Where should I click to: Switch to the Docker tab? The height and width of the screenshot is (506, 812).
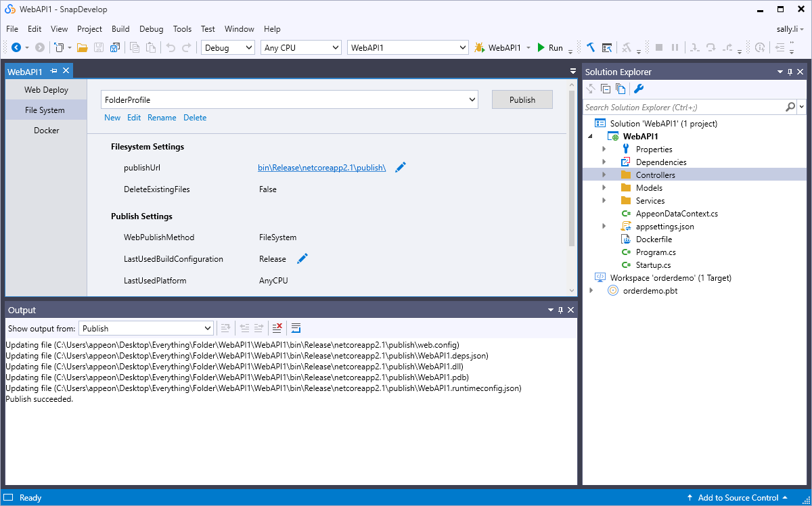coord(46,130)
